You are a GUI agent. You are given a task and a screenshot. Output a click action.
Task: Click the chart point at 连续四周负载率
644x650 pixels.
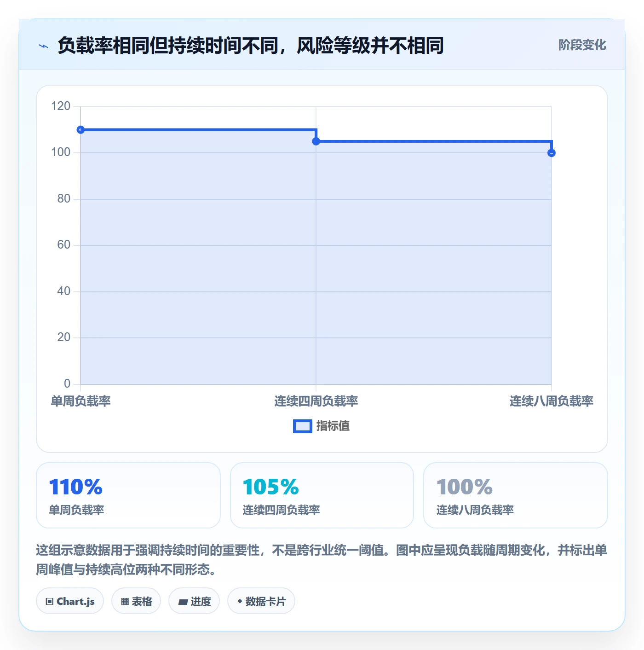tap(316, 141)
